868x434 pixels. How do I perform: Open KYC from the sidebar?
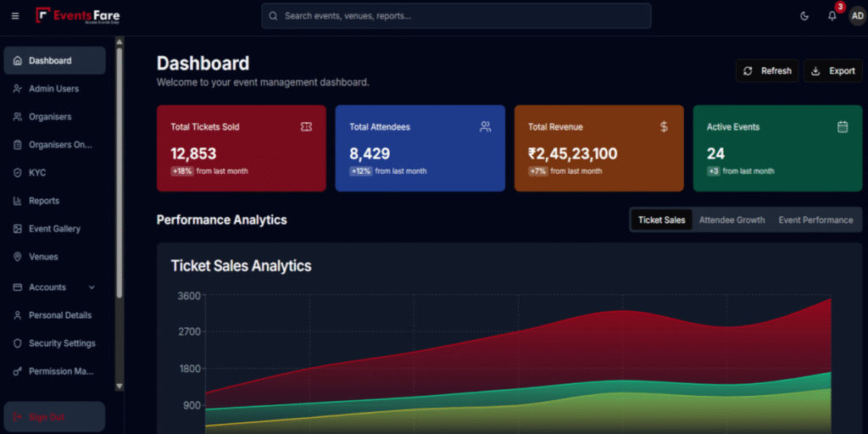point(37,173)
